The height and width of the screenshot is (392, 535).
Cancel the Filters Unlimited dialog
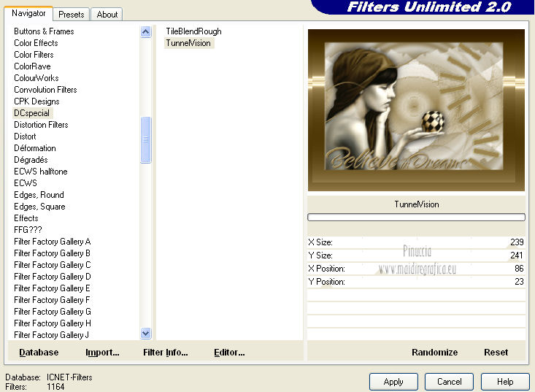click(x=450, y=382)
